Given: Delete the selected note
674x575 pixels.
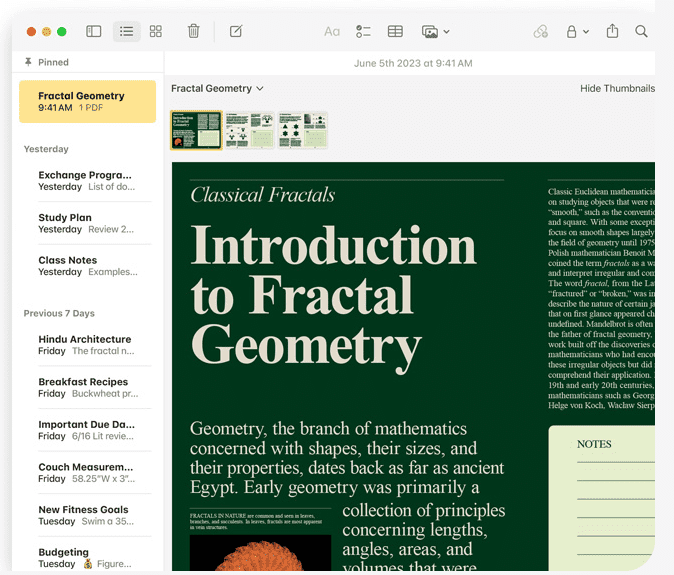Looking at the screenshot, I should tap(193, 31).
